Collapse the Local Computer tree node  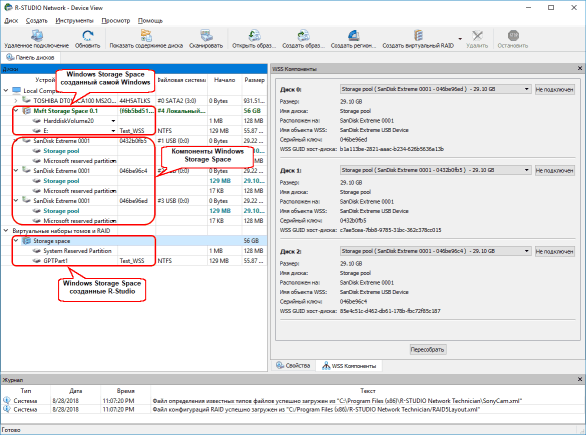coord(6,90)
